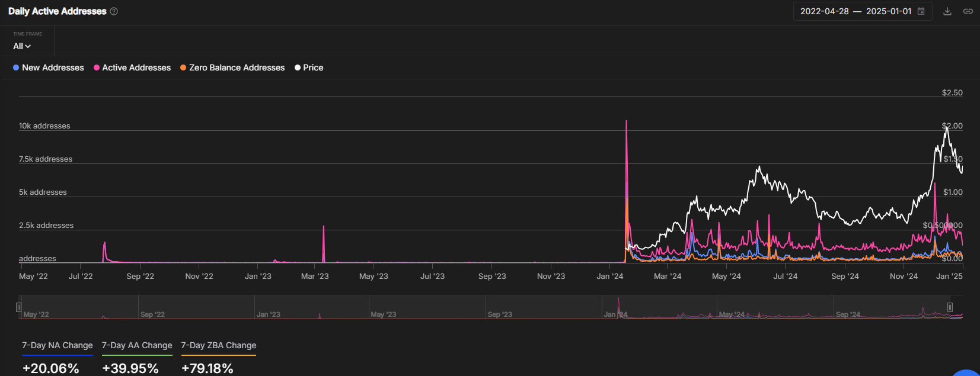Grab the left range navigator handle
Viewport: 980px width, 376px height.
pyautogui.click(x=18, y=307)
